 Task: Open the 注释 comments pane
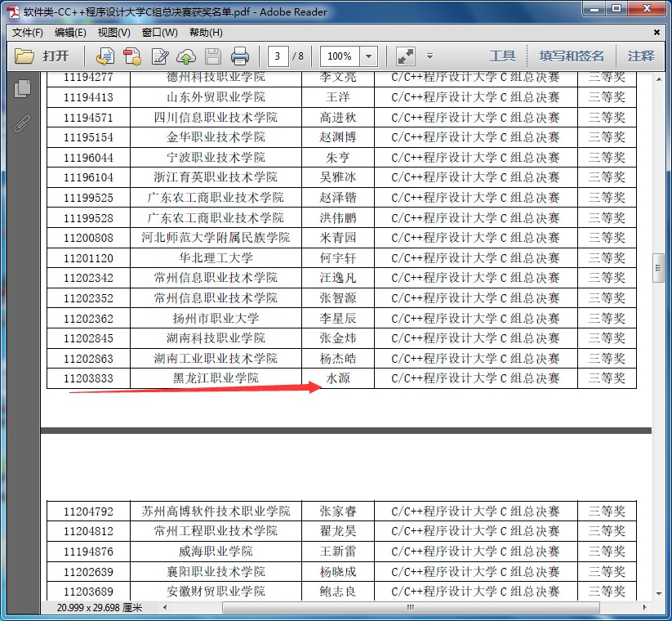coord(641,56)
